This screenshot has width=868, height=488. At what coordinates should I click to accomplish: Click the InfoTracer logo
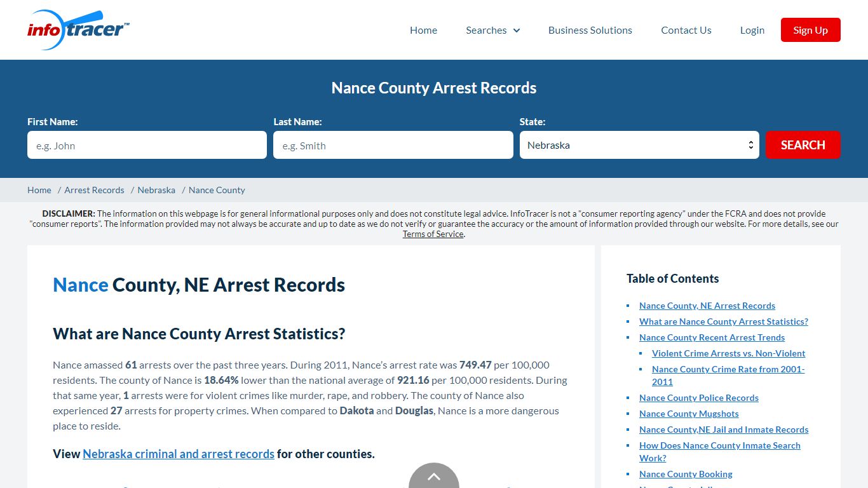click(x=78, y=30)
